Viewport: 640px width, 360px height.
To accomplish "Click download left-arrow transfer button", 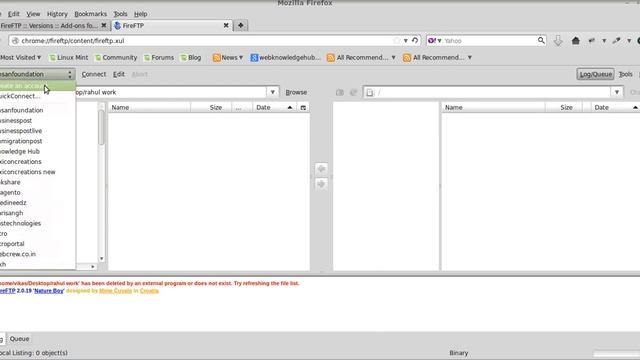I will click(321, 169).
